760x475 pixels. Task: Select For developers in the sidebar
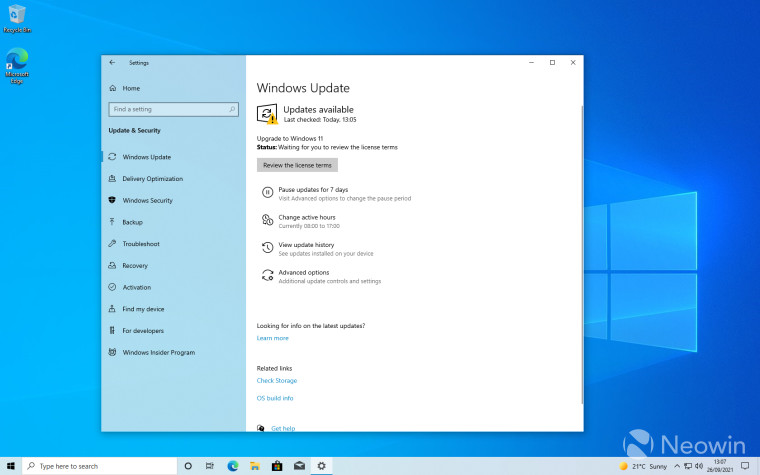143,331
